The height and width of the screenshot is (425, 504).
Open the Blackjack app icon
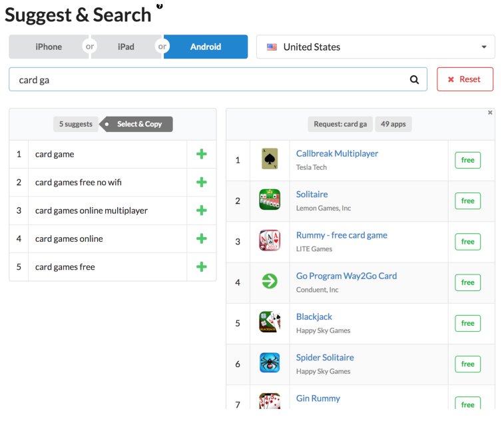click(270, 322)
